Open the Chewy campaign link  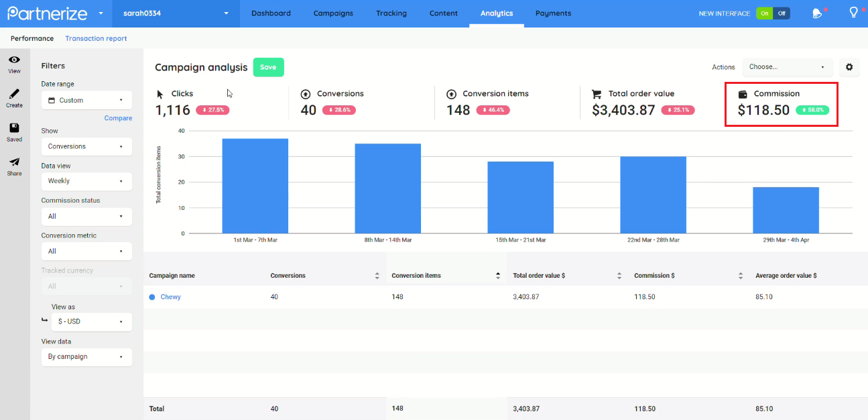170,297
